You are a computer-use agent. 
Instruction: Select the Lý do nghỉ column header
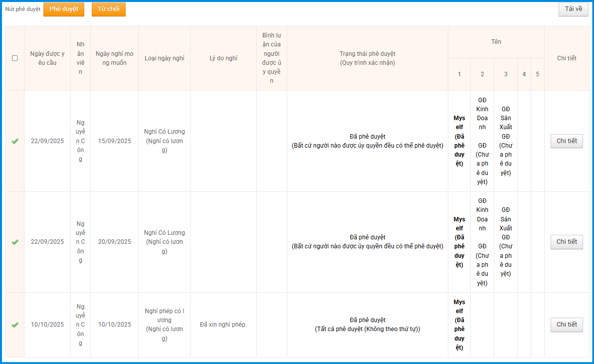pyautogui.click(x=223, y=58)
